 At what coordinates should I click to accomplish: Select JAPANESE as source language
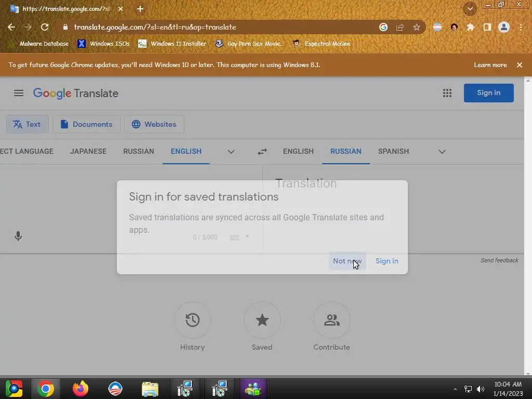tap(88, 151)
